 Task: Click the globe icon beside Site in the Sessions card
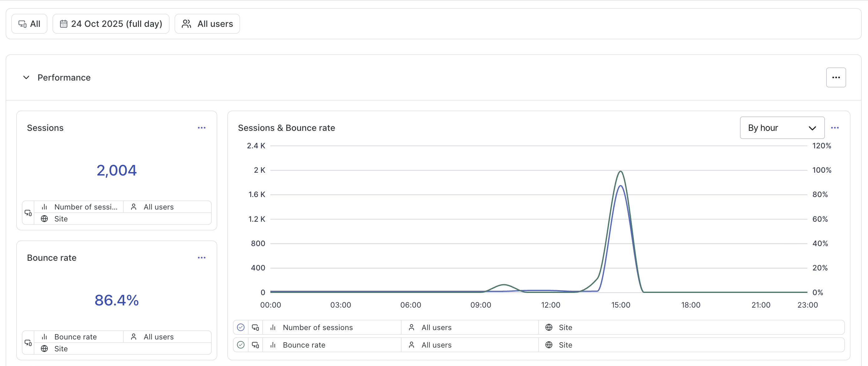pos(44,219)
